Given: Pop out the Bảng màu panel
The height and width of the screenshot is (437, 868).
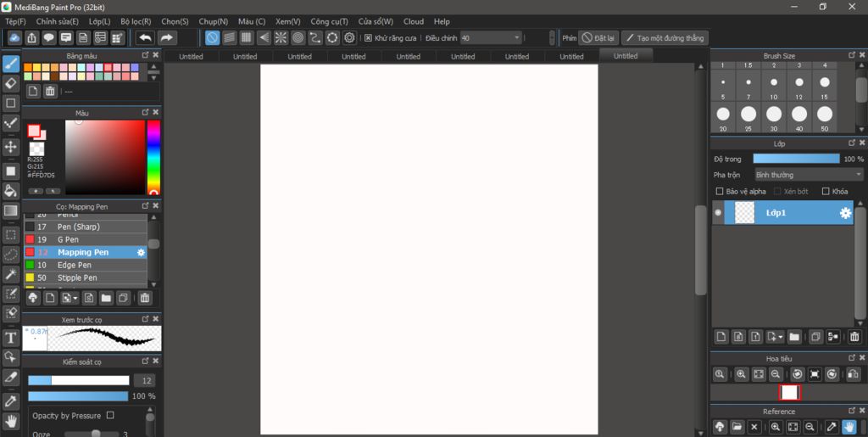Looking at the screenshot, I should (x=145, y=55).
